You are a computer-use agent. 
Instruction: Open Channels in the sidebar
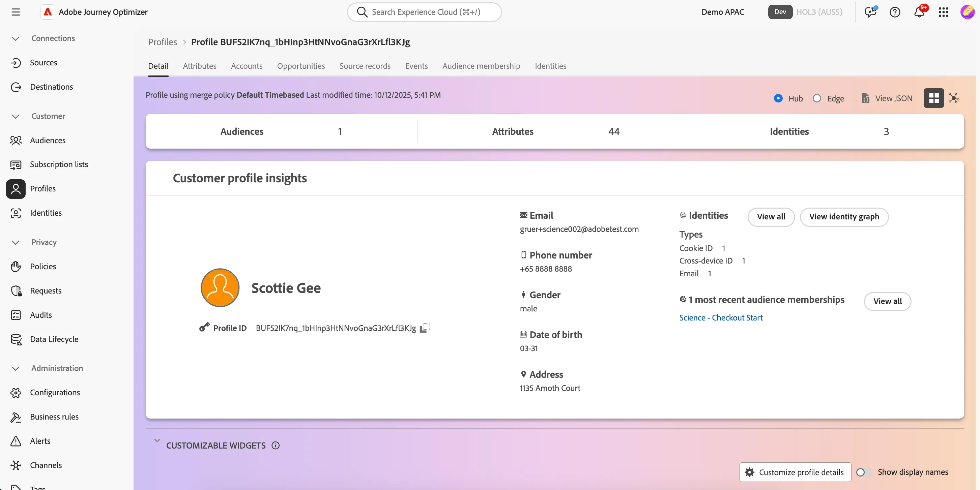click(x=46, y=466)
